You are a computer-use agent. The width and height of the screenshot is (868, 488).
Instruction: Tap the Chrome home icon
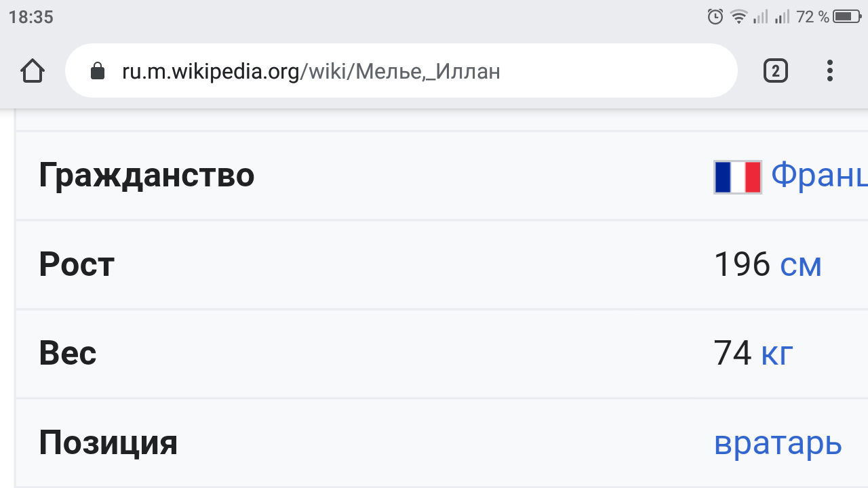click(33, 71)
